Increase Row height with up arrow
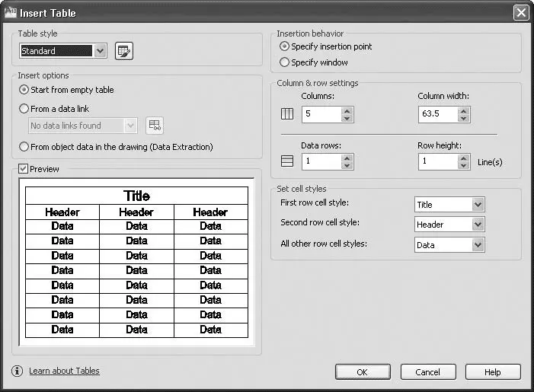Viewport: 534px width, 392px height. pyautogui.click(x=463, y=158)
